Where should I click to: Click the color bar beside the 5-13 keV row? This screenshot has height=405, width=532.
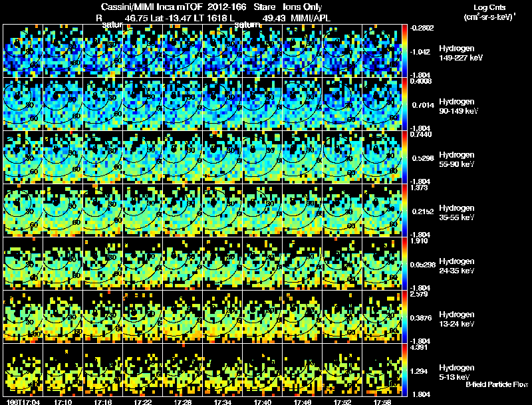404,370
